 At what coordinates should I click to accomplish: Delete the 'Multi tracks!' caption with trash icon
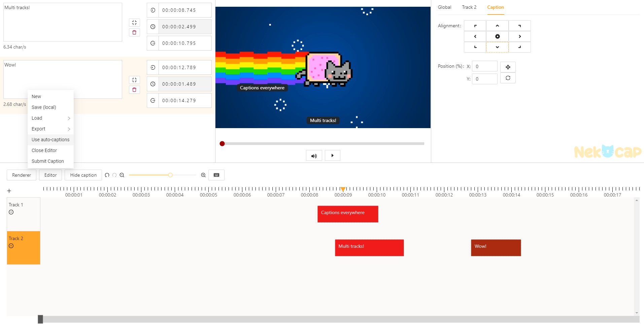click(134, 32)
